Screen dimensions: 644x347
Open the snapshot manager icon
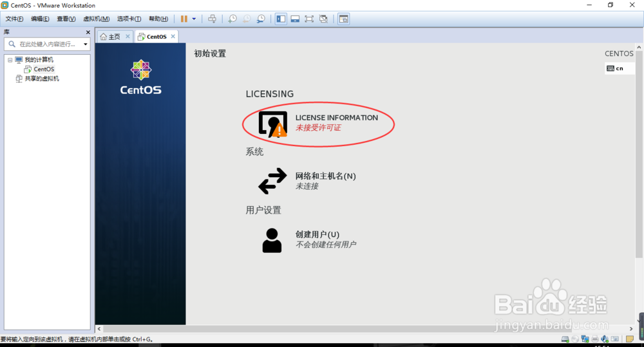(261, 19)
